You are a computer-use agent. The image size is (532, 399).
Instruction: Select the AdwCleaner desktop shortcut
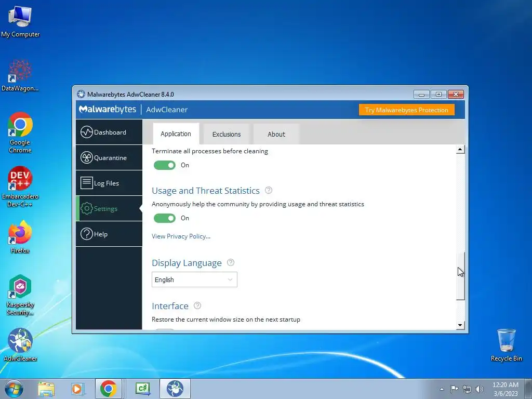tap(20, 345)
